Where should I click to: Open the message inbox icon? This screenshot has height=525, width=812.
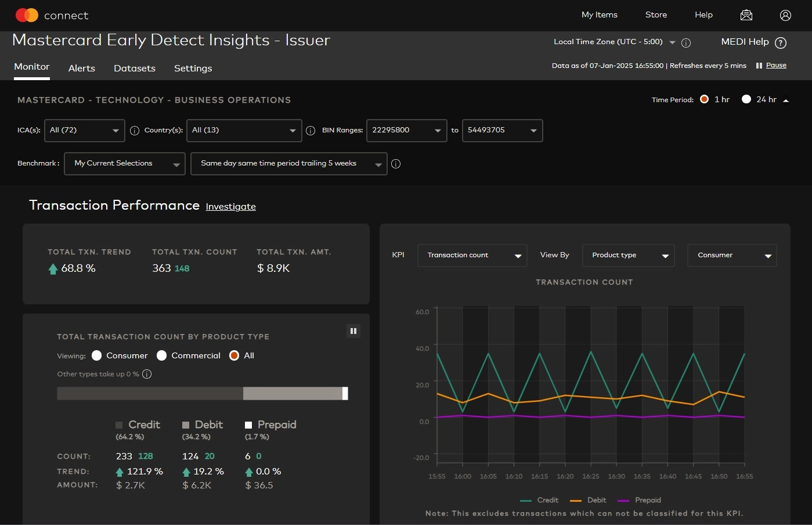(x=746, y=15)
